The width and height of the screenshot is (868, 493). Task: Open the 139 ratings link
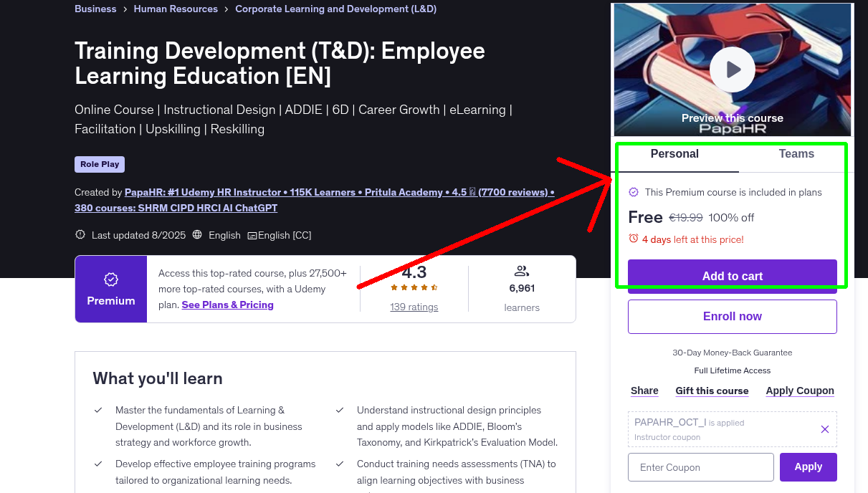414,307
